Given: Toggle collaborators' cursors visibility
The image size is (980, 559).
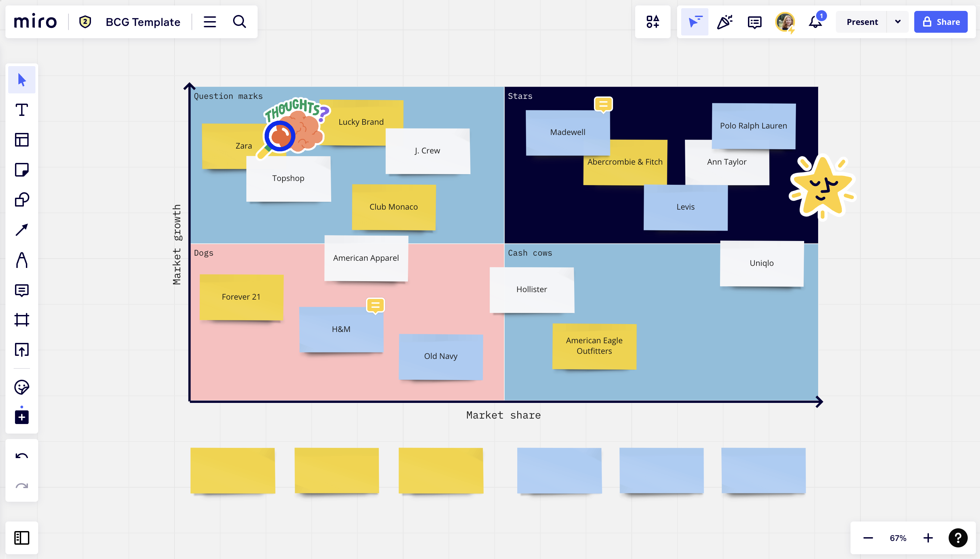Looking at the screenshot, I should (x=695, y=22).
